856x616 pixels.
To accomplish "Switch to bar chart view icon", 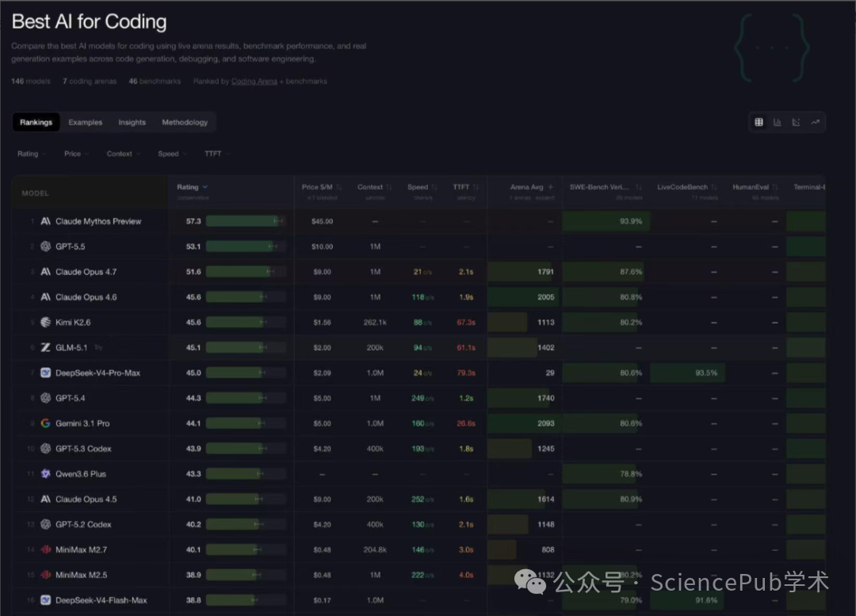I will tap(778, 122).
